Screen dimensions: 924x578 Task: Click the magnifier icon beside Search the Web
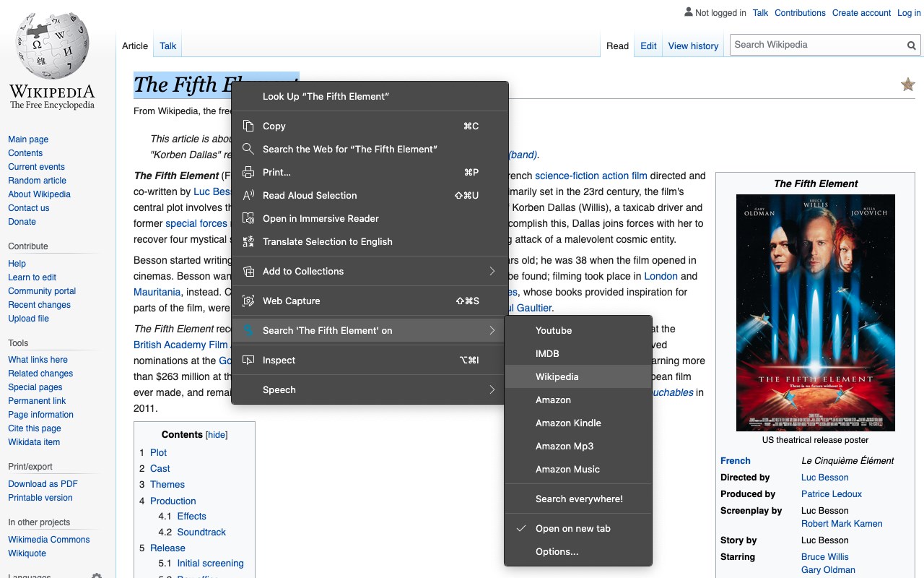click(x=248, y=149)
